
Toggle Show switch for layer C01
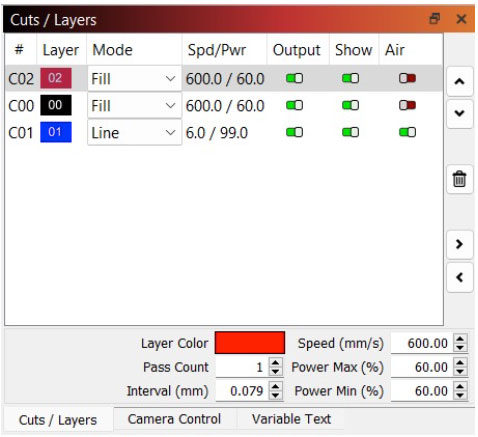pos(350,132)
